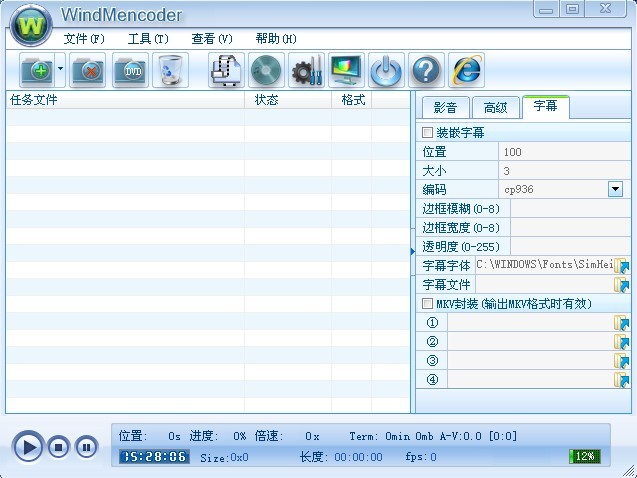This screenshot has width=637, height=478.
Task: Click the blue power button icon
Action: pyautogui.click(x=386, y=71)
